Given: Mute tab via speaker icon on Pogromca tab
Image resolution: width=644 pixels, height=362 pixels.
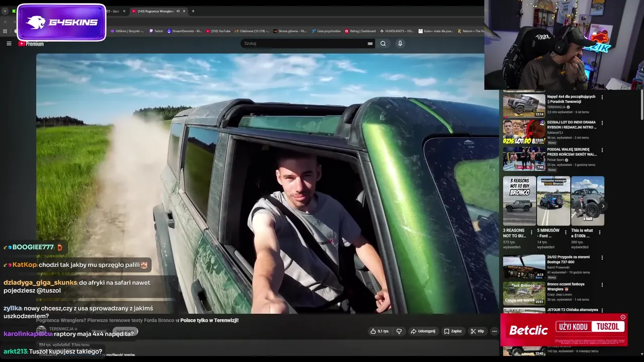Looking at the screenshot, I should tap(178, 11).
